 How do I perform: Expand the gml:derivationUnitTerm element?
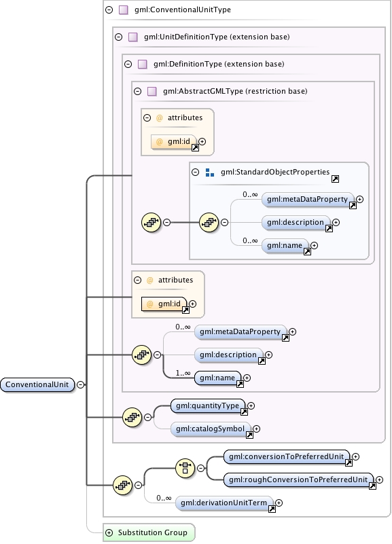(279, 503)
